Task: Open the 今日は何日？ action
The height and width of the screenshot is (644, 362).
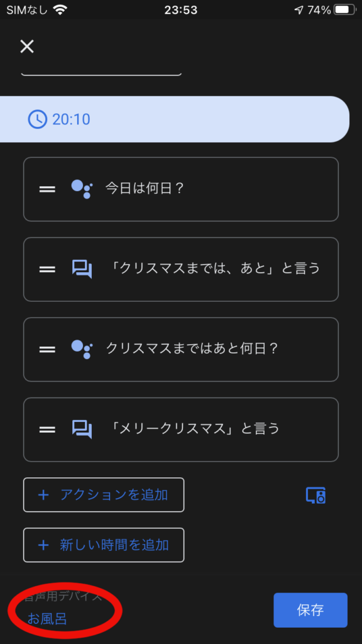Action: click(181, 189)
